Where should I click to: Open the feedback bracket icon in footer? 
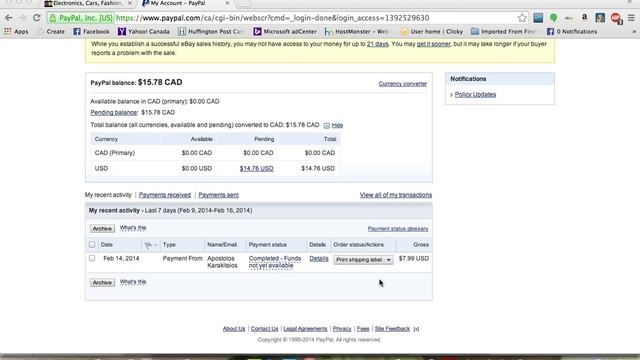click(x=416, y=329)
